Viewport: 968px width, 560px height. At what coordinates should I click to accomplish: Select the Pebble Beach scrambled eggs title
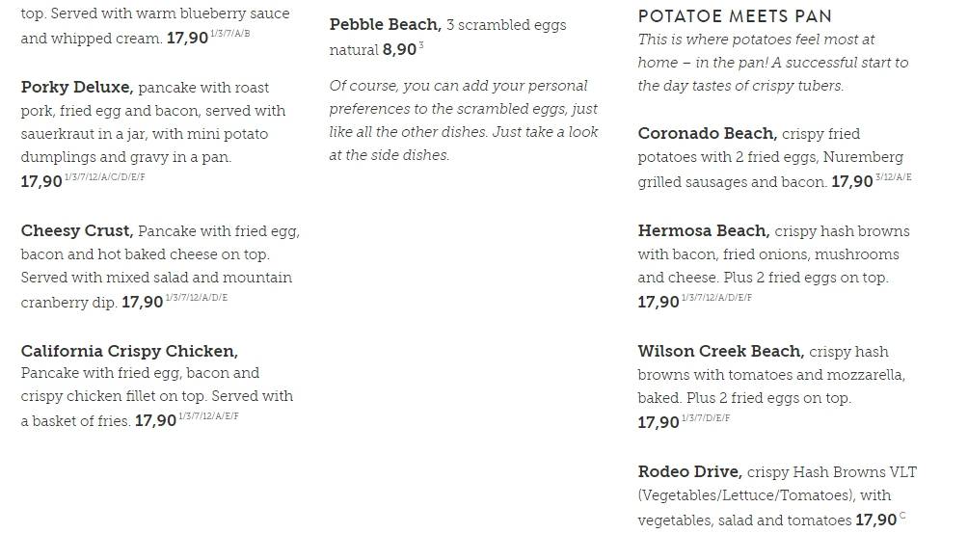(x=386, y=25)
